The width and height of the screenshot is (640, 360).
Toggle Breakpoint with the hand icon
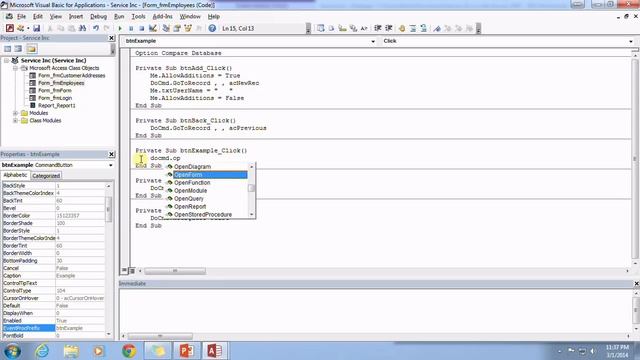(x=402, y=28)
